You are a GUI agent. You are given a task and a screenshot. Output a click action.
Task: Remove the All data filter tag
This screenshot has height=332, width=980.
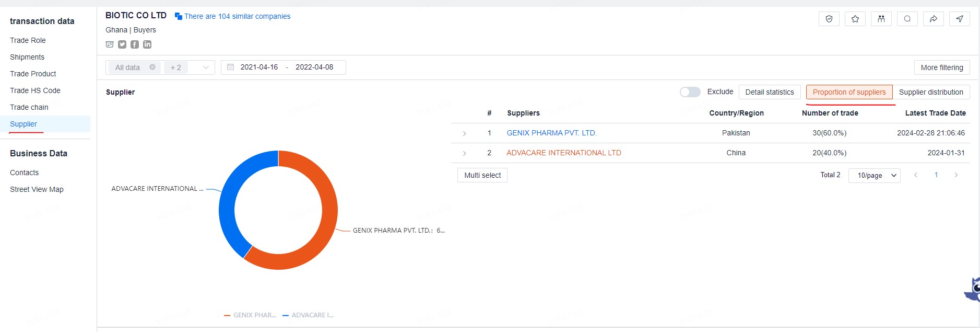pyautogui.click(x=152, y=67)
